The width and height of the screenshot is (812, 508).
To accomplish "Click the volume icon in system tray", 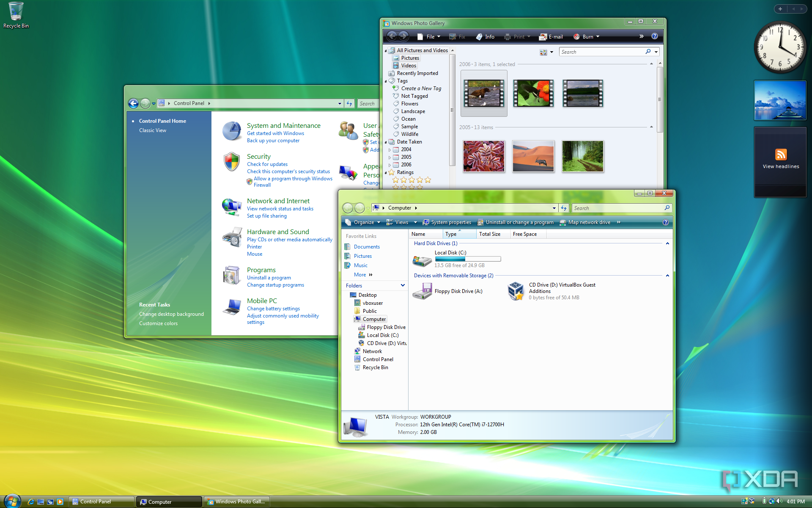I will point(779,501).
